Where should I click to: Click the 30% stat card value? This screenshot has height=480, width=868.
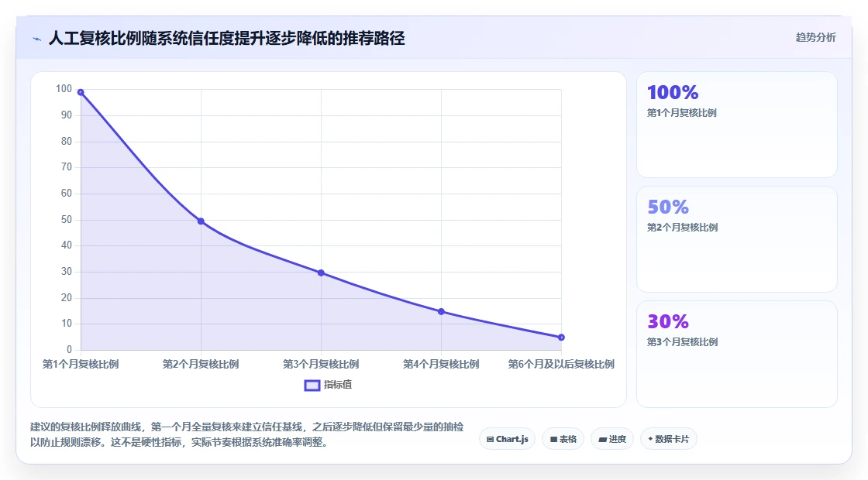(x=668, y=321)
